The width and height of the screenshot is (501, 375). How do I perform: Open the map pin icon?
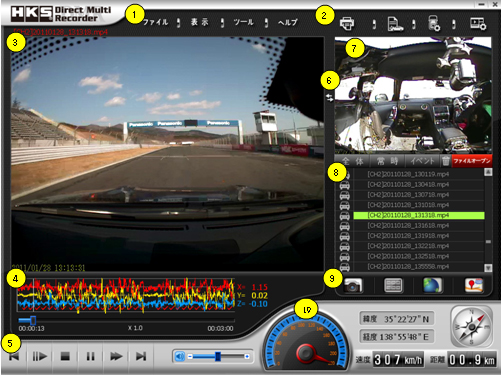tap(474, 286)
